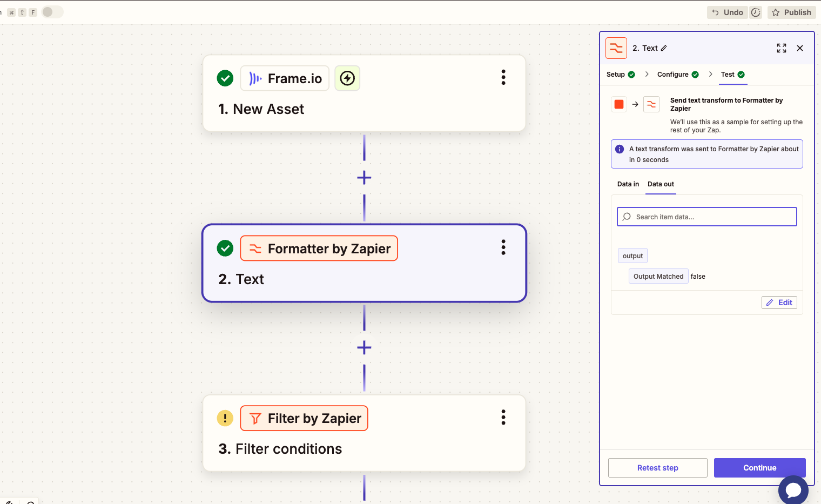
Task: Click the Undo button
Action: click(728, 12)
